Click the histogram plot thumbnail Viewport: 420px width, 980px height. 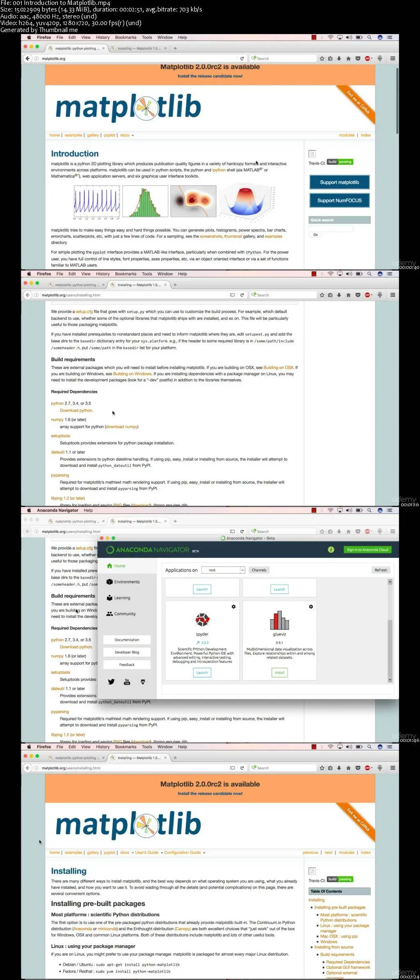coord(145,201)
